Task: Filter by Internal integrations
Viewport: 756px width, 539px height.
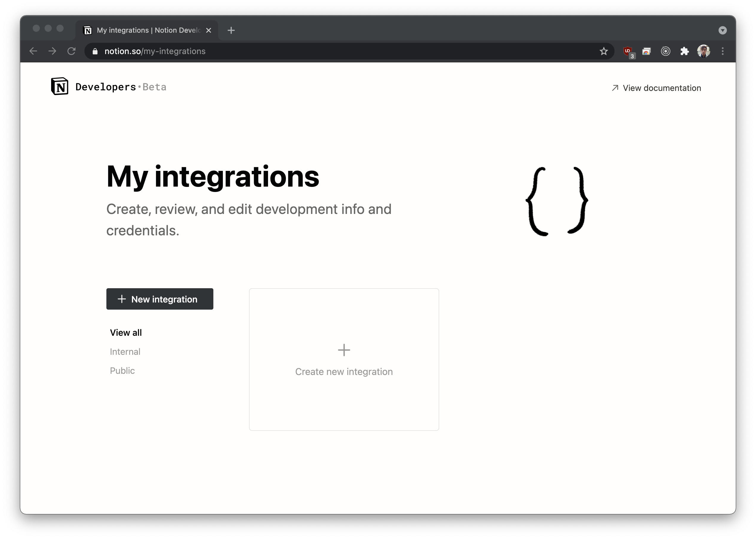Action: pos(125,352)
